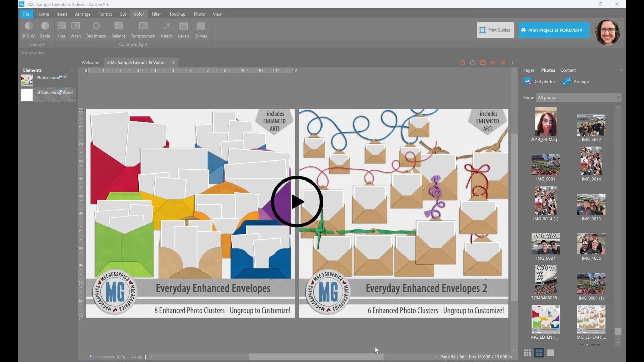Click the Page 58 / 66 indicator
Image resolution: width=644 pixels, height=362 pixels.
452,357
